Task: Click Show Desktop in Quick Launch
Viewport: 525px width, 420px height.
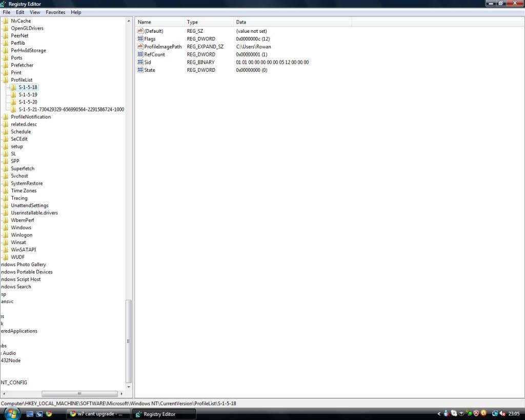Action: tap(30, 414)
